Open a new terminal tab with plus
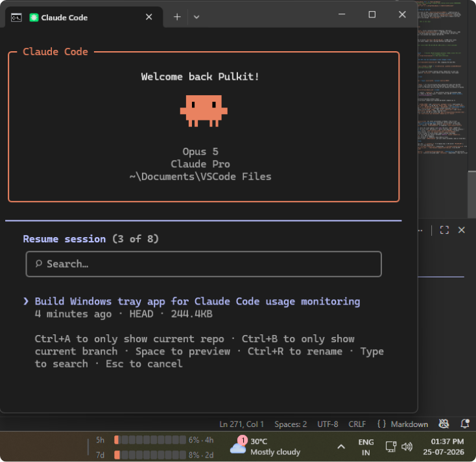476x462 pixels. (x=177, y=17)
